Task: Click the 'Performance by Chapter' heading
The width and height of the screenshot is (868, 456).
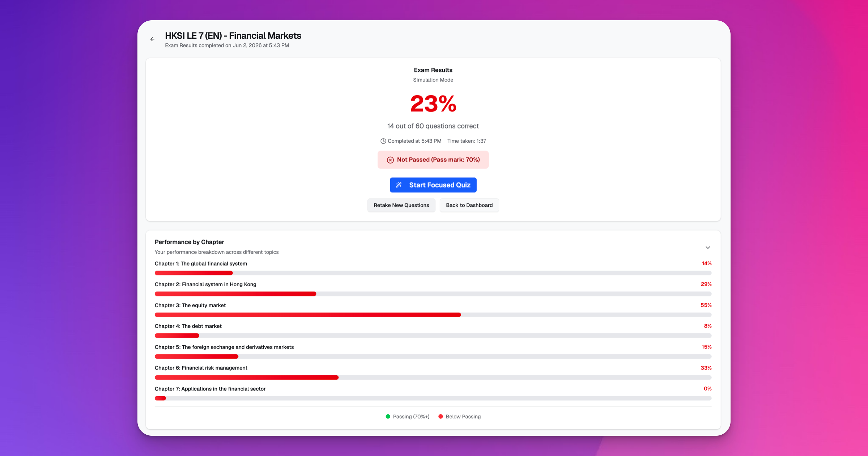Action: click(x=190, y=242)
